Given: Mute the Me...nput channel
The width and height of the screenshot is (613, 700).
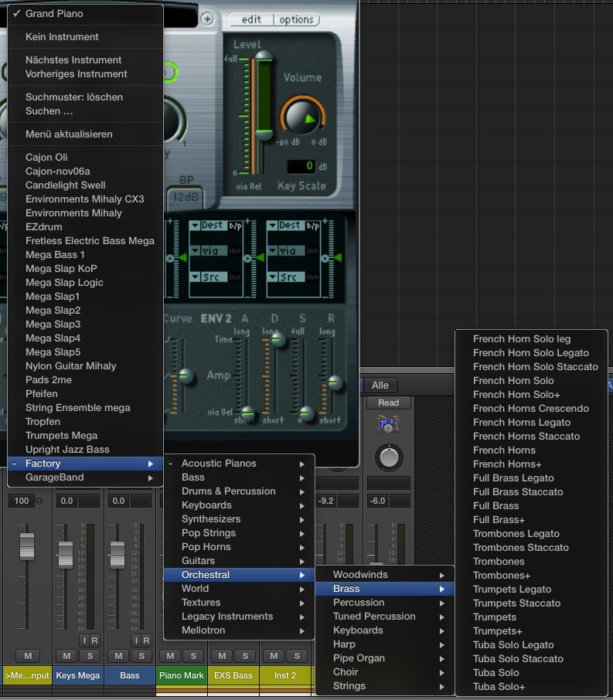Looking at the screenshot, I should click(28, 656).
